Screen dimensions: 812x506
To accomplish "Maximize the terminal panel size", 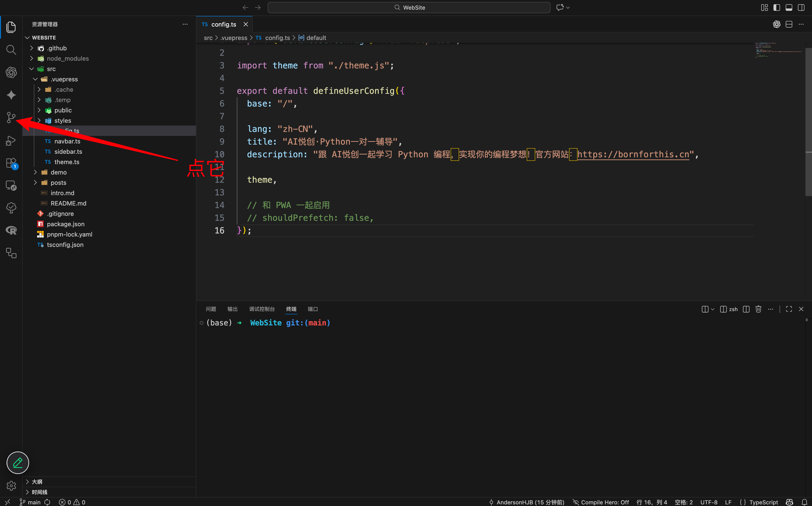I will coord(789,309).
